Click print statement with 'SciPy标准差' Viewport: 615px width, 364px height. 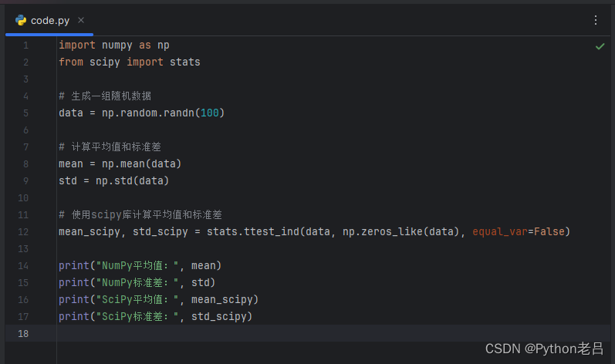point(155,317)
